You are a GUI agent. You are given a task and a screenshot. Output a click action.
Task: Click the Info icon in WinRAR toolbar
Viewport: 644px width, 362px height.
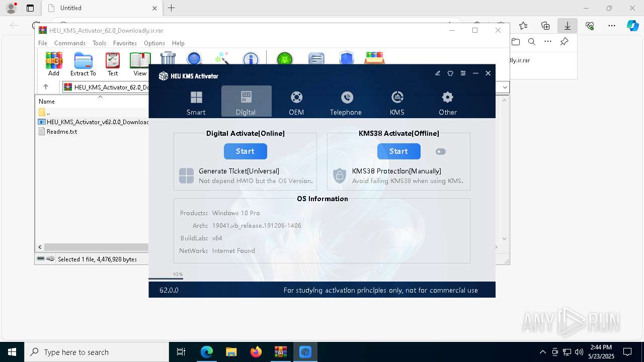coord(250,58)
